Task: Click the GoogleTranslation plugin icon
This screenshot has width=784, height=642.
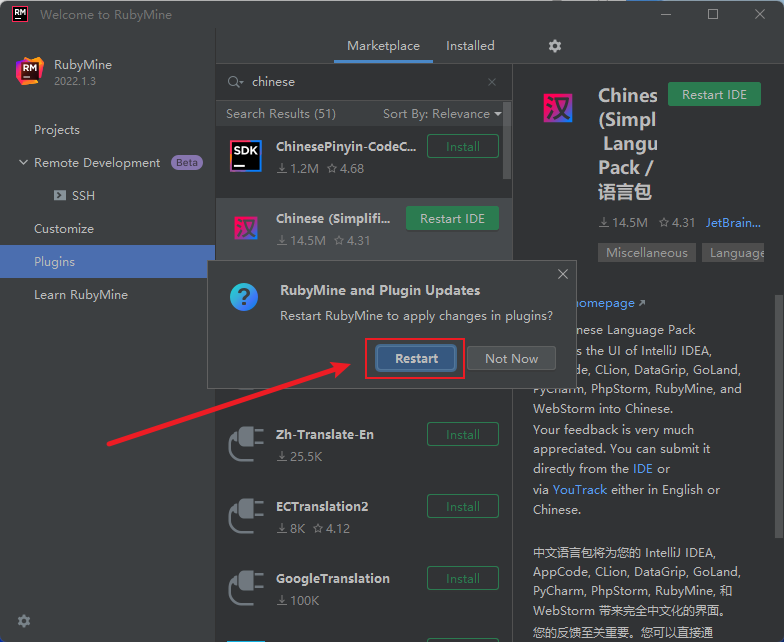Action: coord(246,588)
